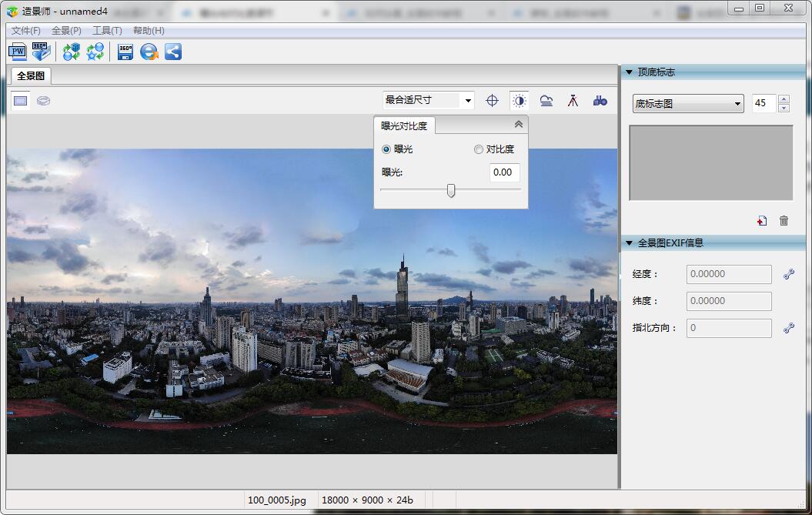
Task: Open the 帮助(H) menu
Action: [149, 31]
